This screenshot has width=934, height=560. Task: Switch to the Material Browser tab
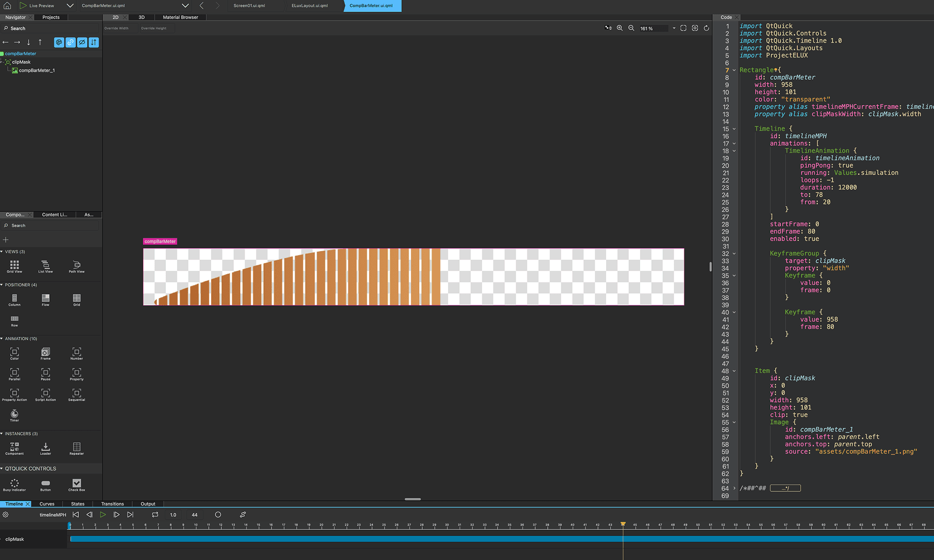180,17
